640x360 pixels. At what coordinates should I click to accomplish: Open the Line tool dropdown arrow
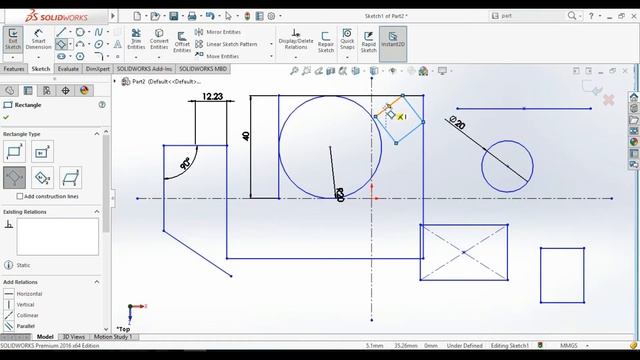click(x=70, y=32)
